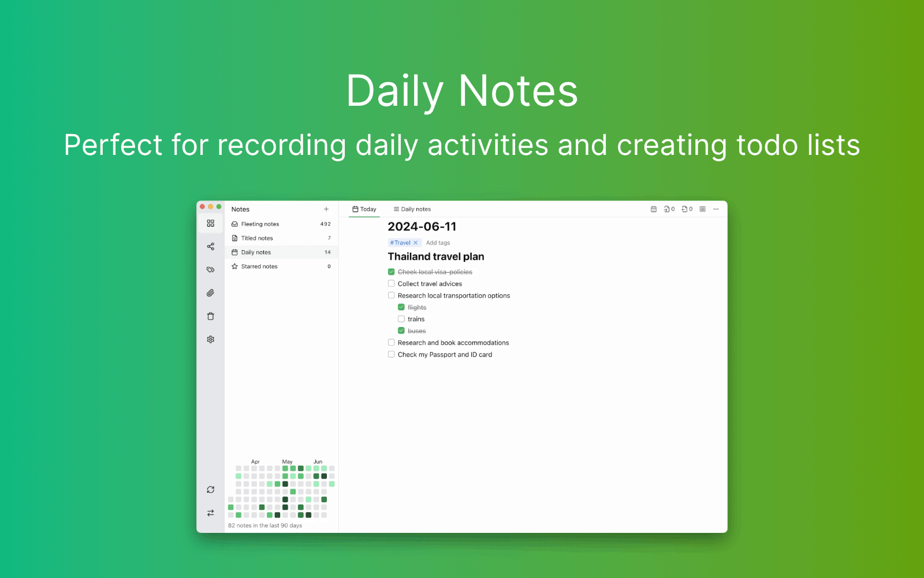Add a new note with plus icon
924x578 pixels.
coord(326,209)
